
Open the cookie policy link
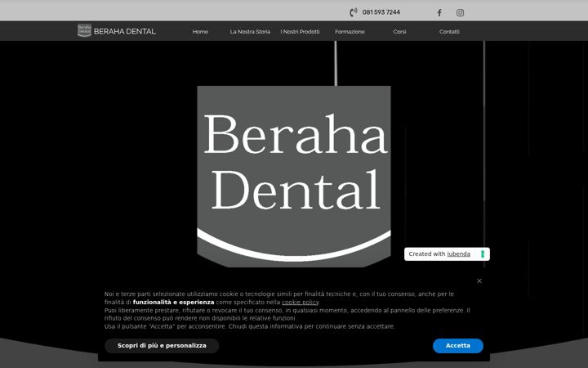point(300,303)
